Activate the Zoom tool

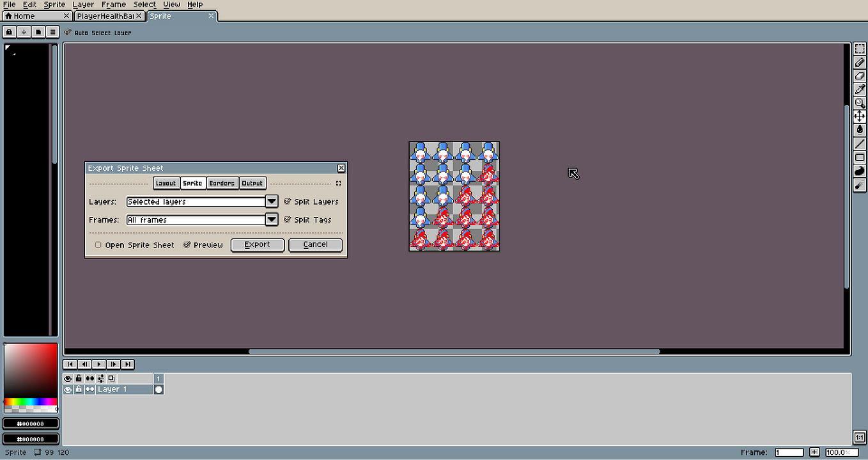click(860, 103)
